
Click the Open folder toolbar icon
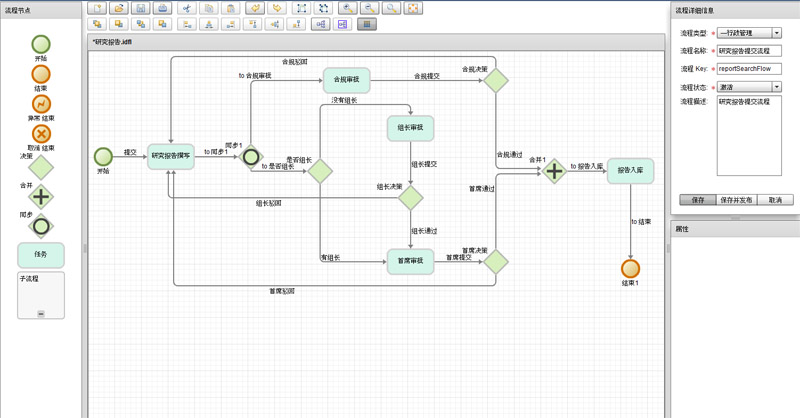[x=119, y=8]
